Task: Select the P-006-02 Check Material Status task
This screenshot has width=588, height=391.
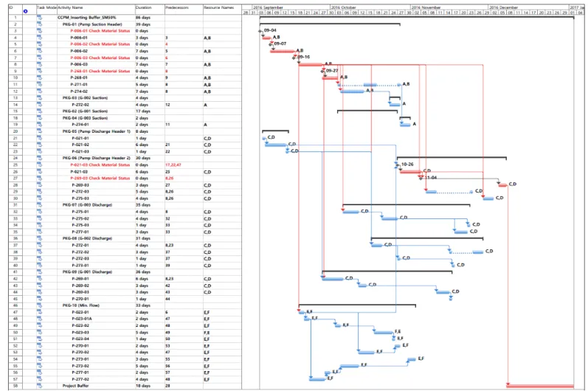Action: click(x=100, y=44)
